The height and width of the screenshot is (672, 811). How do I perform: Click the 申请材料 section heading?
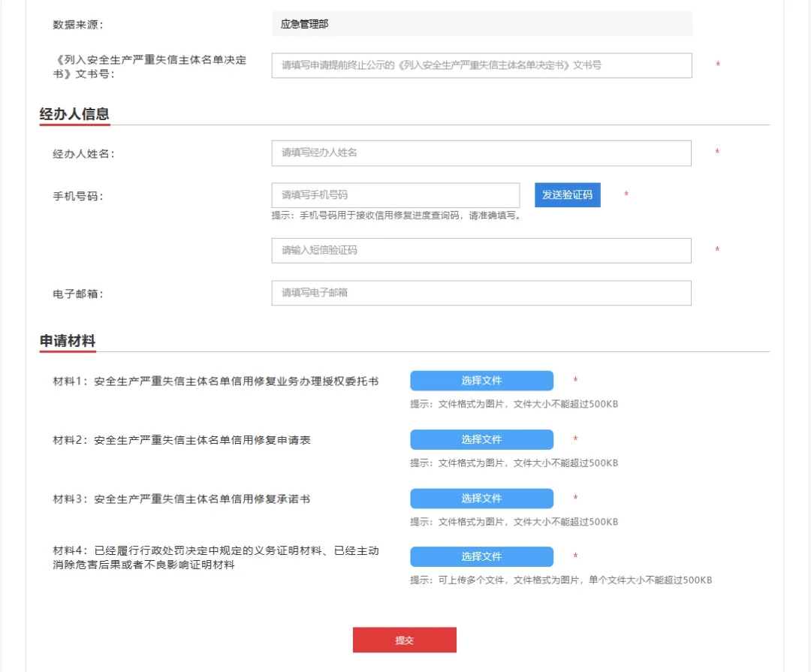(x=68, y=341)
